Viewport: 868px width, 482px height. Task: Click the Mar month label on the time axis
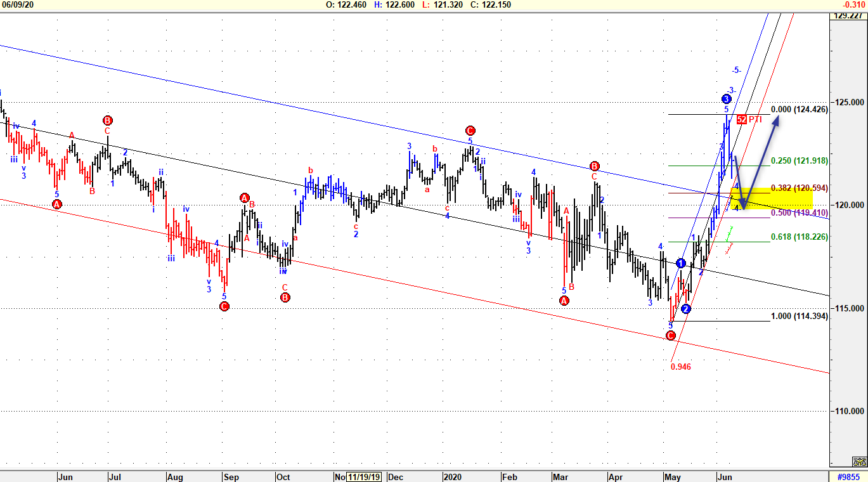pyautogui.click(x=560, y=477)
